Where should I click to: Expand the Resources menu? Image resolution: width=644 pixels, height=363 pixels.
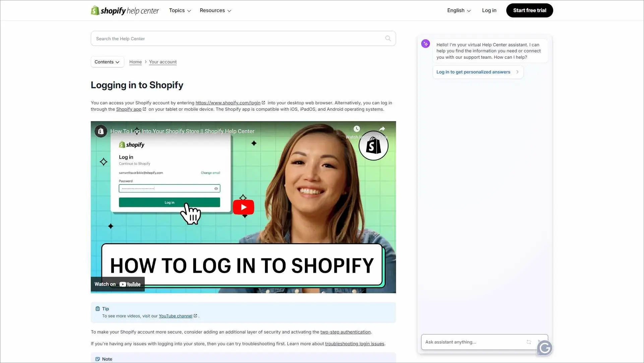click(215, 10)
